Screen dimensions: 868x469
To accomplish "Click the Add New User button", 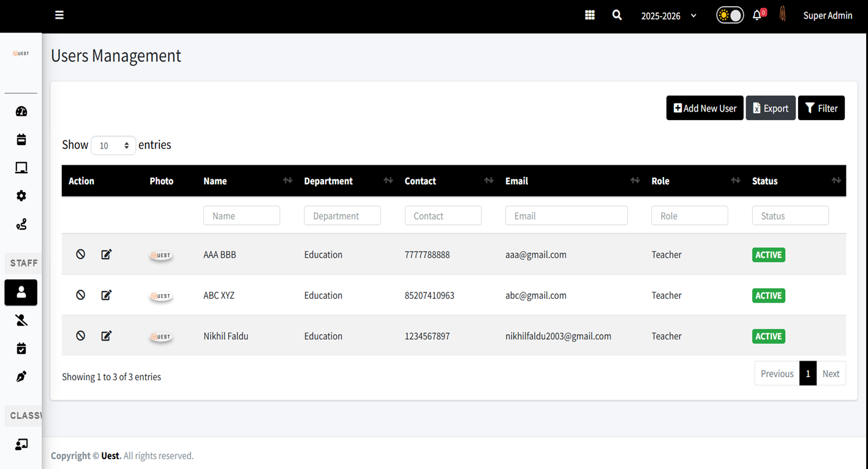I will point(704,108).
